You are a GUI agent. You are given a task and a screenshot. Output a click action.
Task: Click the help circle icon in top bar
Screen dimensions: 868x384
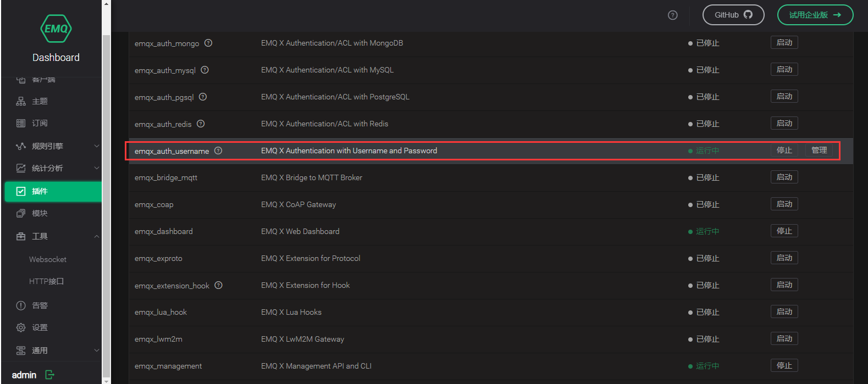coord(672,15)
